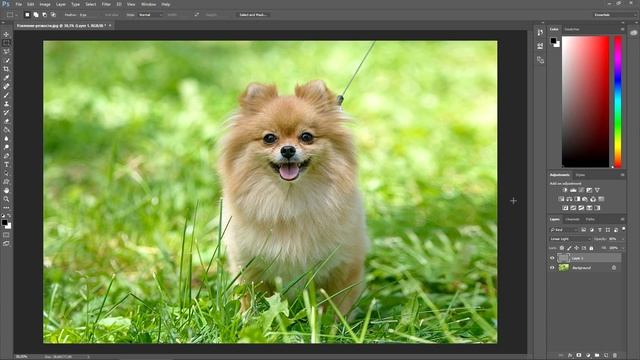Switch to the Channels tab
Screen dimensions: 640x360
point(572,219)
